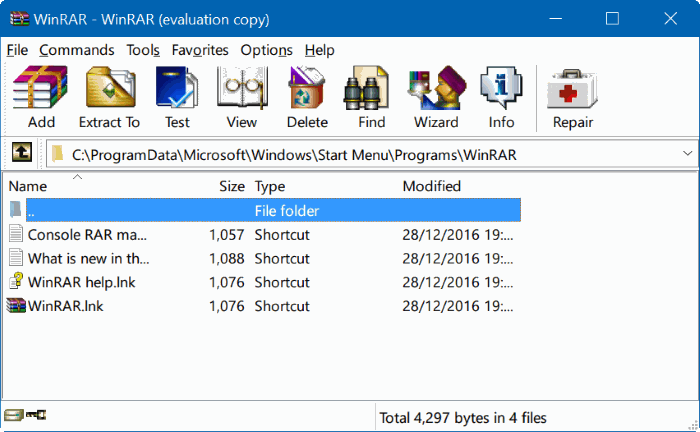Image resolution: width=700 pixels, height=432 pixels.
Task: Click the folder icon in address bar
Action: click(x=57, y=154)
